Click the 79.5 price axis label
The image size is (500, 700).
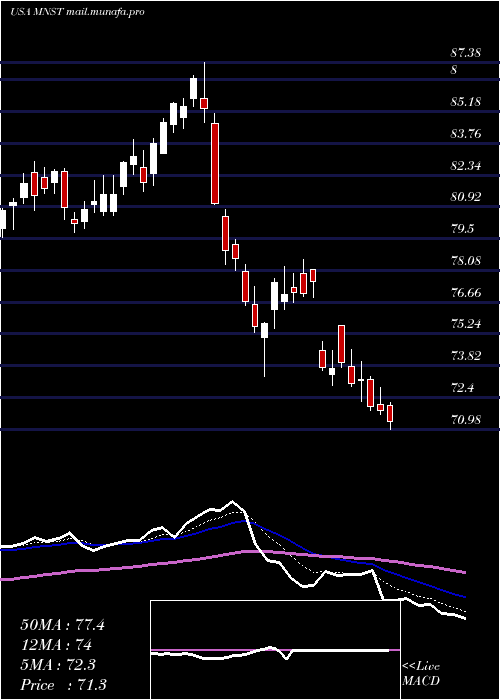tap(462, 229)
